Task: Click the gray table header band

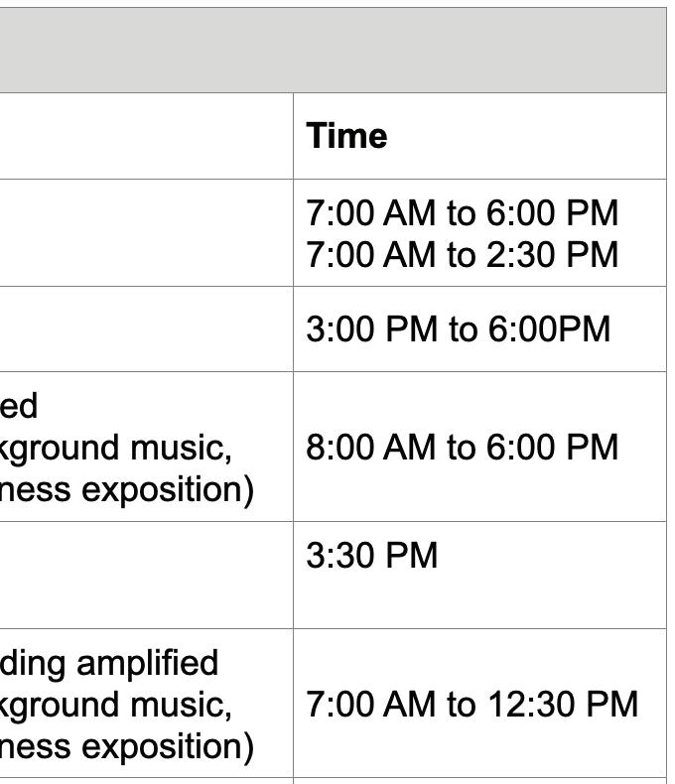Action: coord(333,50)
